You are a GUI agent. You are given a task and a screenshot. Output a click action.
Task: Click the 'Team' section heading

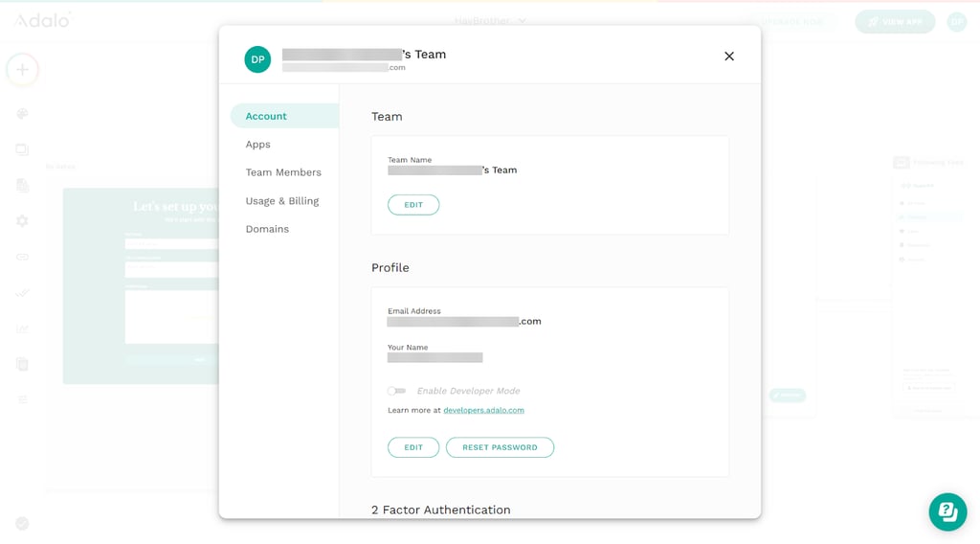387,116
